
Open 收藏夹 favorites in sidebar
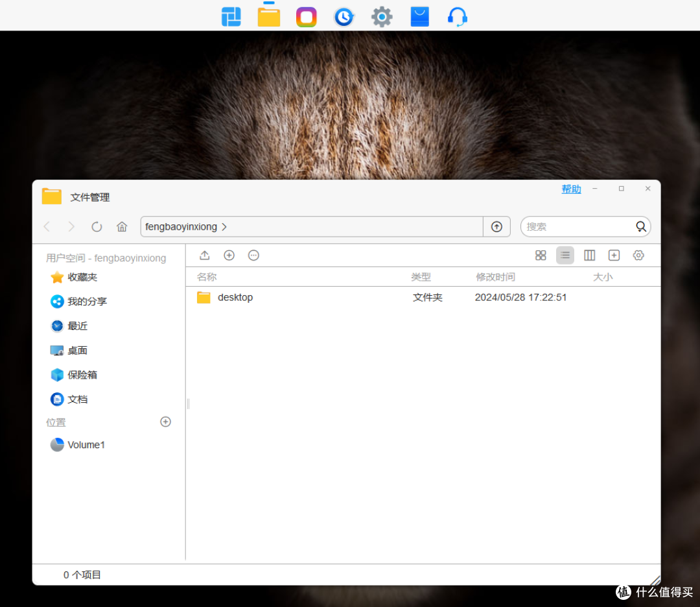[74, 277]
